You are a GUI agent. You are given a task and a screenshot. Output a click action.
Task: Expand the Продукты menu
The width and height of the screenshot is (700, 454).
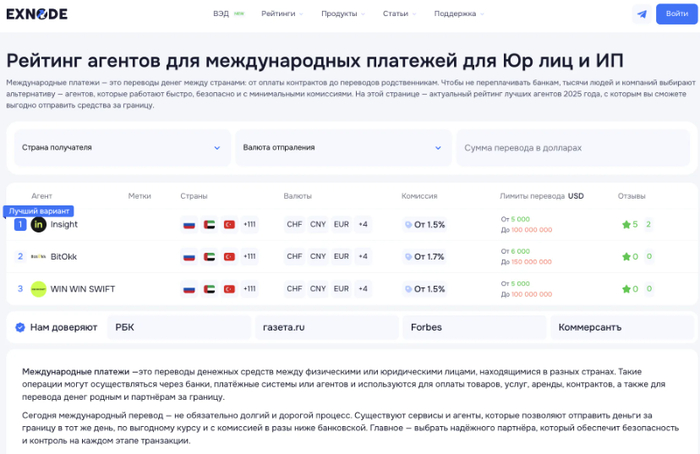coord(343,14)
